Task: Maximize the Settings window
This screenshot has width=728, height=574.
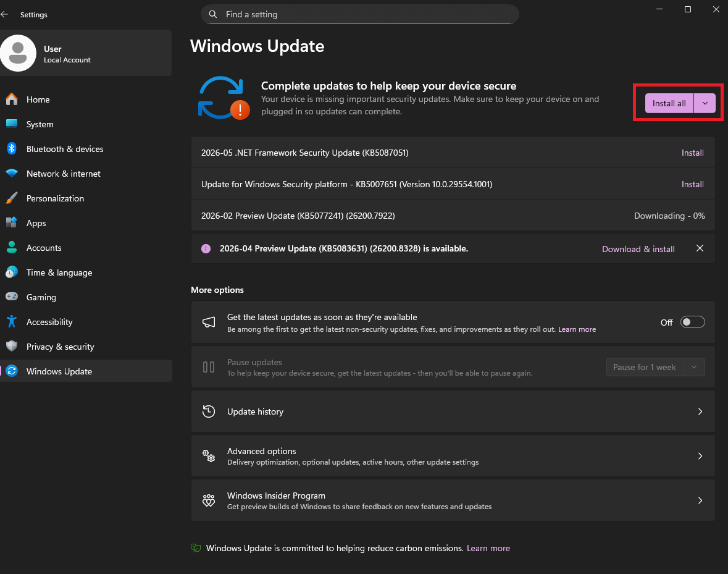Action: (x=688, y=9)
